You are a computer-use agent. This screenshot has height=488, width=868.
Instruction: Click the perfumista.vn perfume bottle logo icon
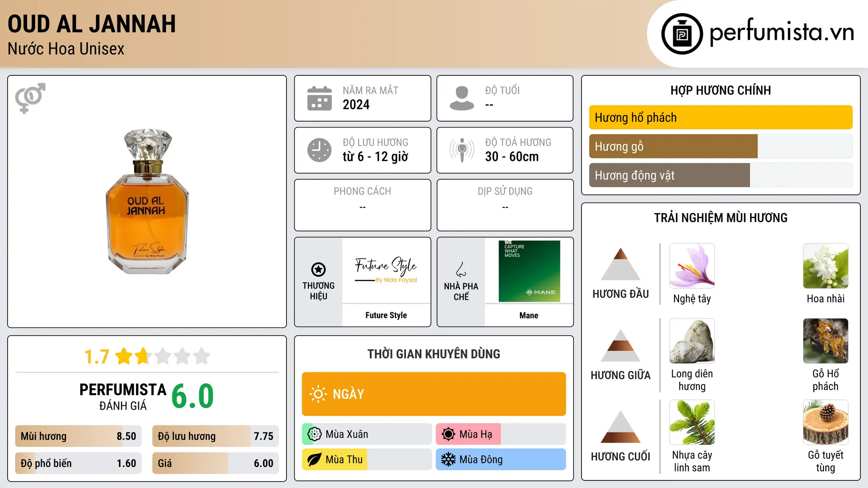pos(682,34)
